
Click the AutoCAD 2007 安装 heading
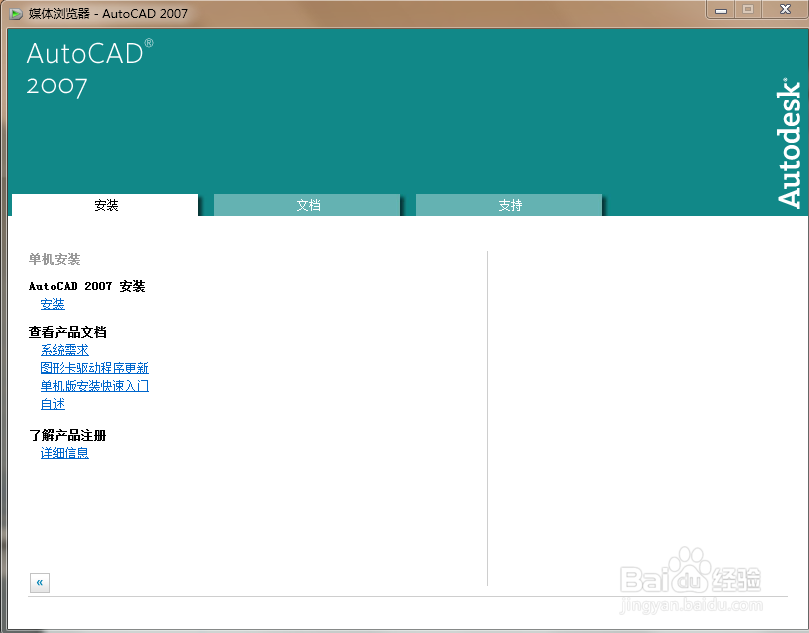87,286
